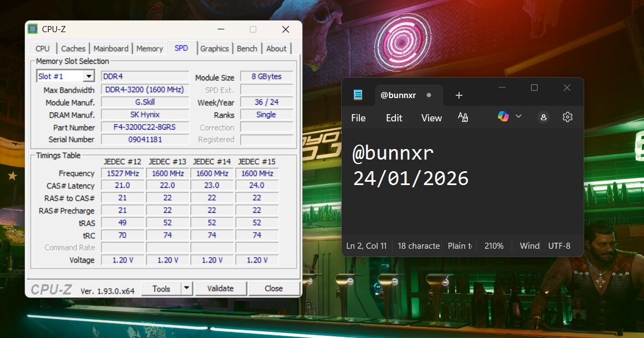Viewport: 644px width, 338px height.
Task: Switch to the Mainboard tab
Action: pos(111,49)
